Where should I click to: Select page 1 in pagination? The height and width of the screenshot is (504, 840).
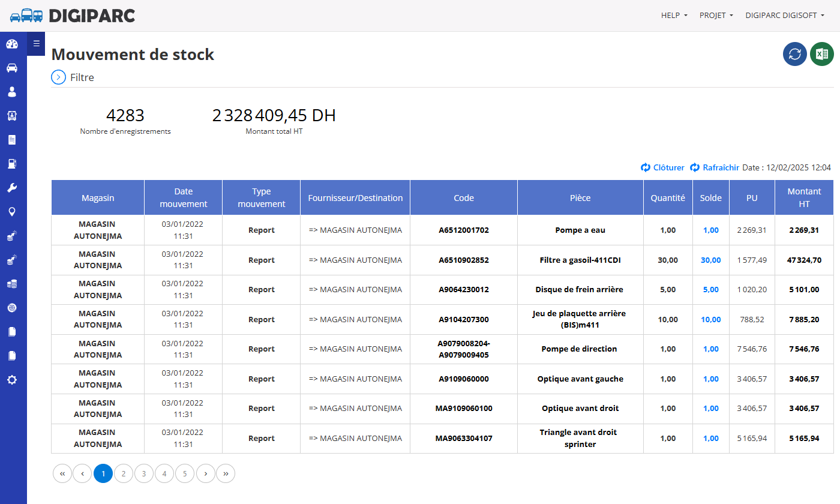click(103, 473)
